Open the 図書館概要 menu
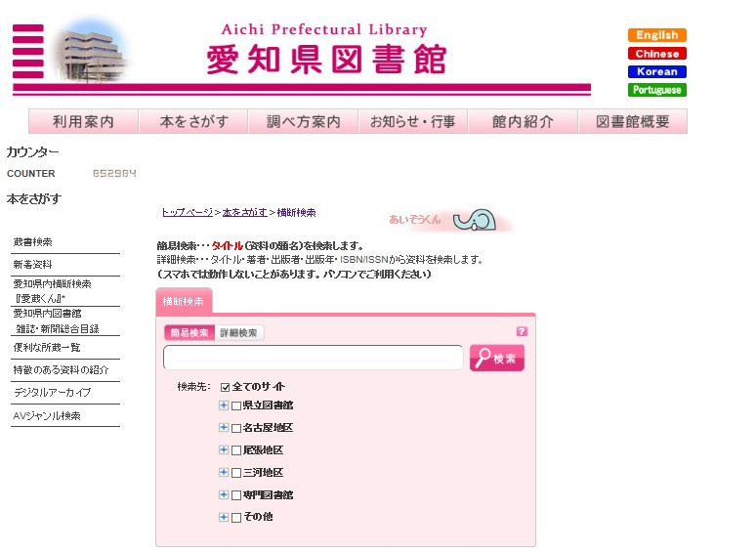The width and height of the screenshot is (756, 554). point(633,121)
